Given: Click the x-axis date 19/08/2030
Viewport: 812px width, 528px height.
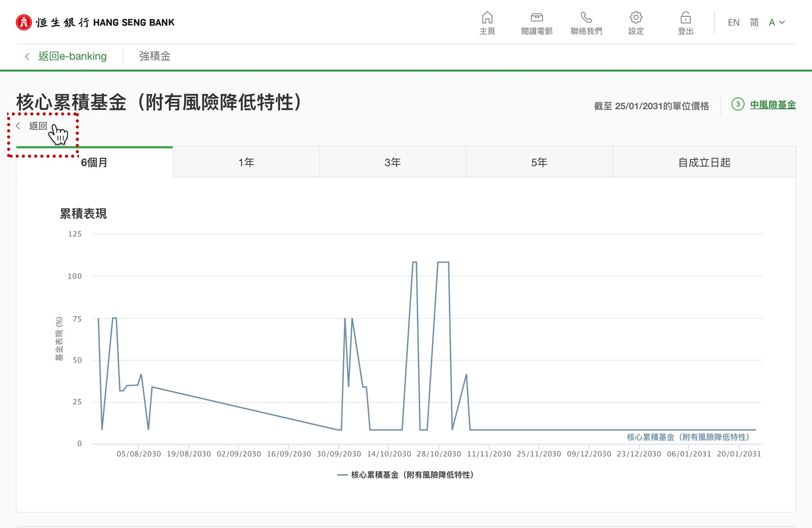Looking at the screenshot, I should 189,454.
